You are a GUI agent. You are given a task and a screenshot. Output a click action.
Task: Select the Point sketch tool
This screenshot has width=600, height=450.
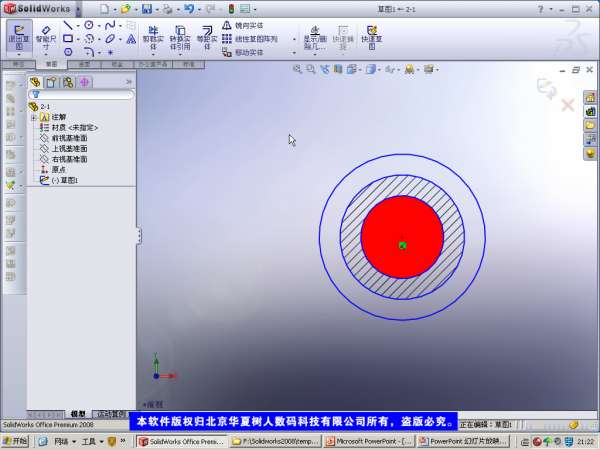click(x=110, y=52)
